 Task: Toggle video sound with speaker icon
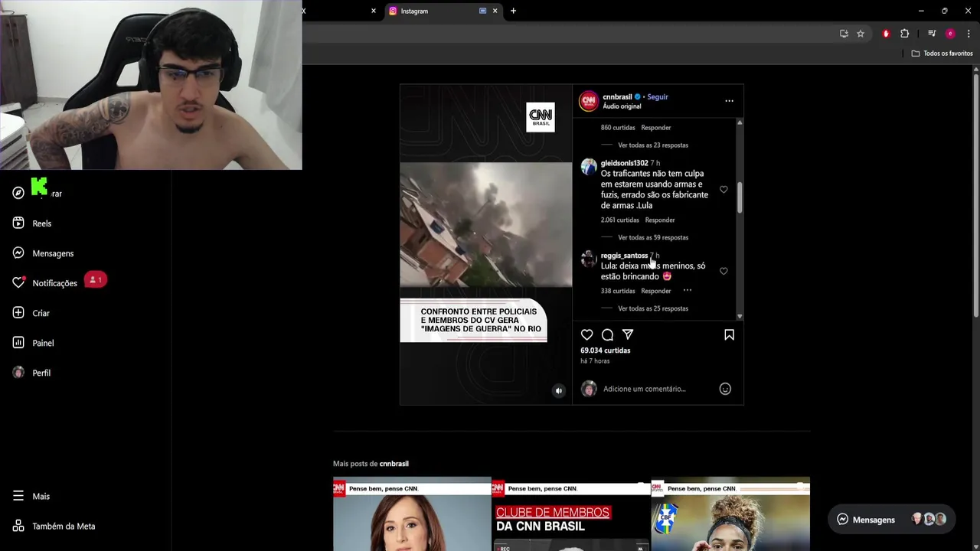(559, 391)
